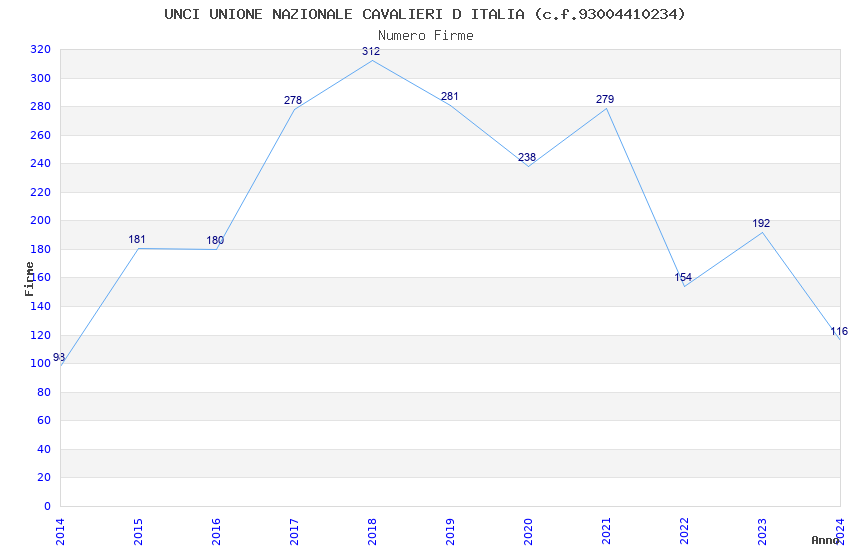Click the data label 281 at 2019
Viewport: 850px width, 550px height.
point(449,96)
